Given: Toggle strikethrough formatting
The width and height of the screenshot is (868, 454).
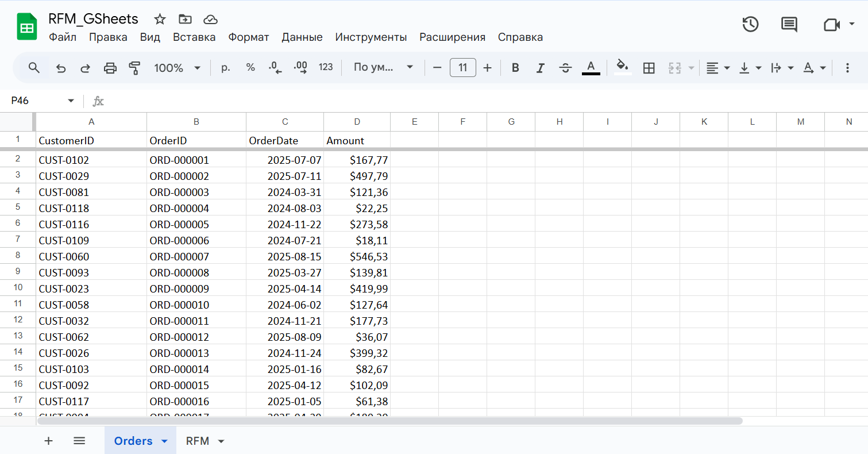Looking at the screenshot, I should (565, 68).
